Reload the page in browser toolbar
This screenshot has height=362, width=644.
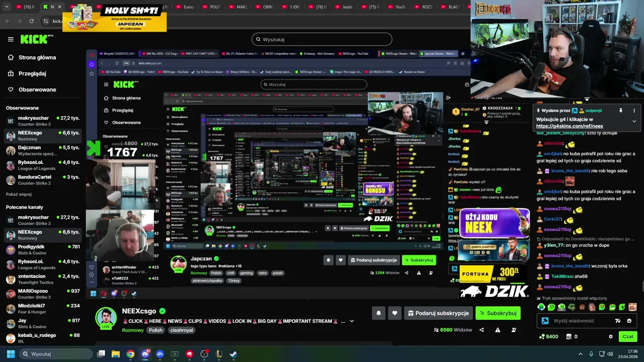(32, 21)
